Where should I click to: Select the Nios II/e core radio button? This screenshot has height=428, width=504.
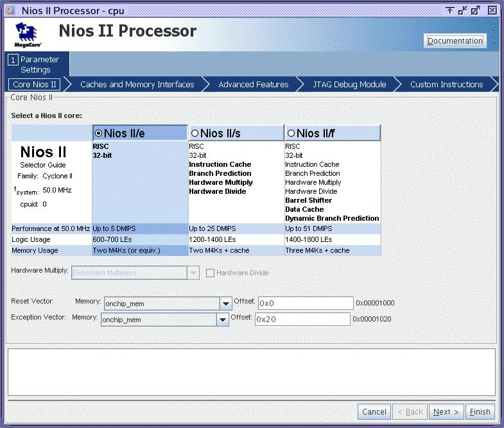click(x=99, y=133)
